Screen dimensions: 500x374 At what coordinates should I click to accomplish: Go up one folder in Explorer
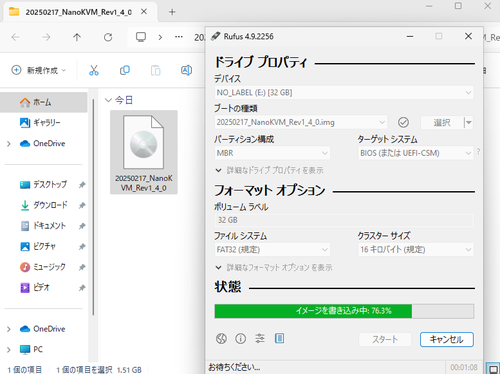(x=77, y=37)
